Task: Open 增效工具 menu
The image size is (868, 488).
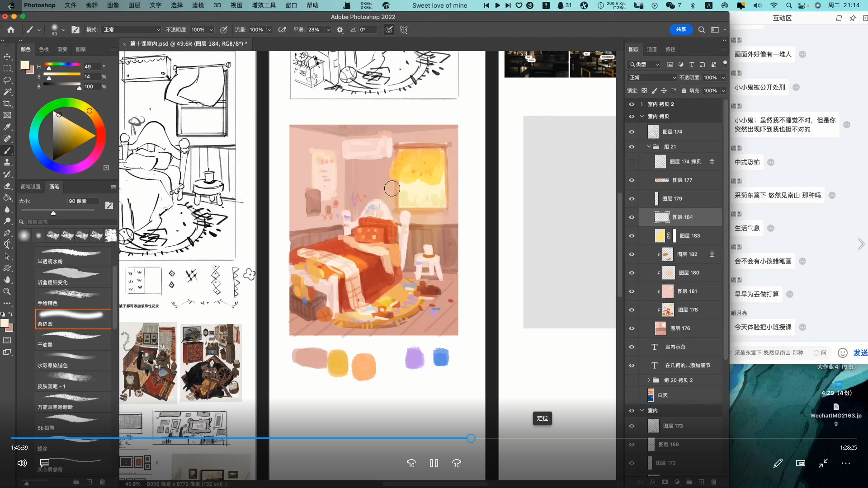Action: pos(264,5)
